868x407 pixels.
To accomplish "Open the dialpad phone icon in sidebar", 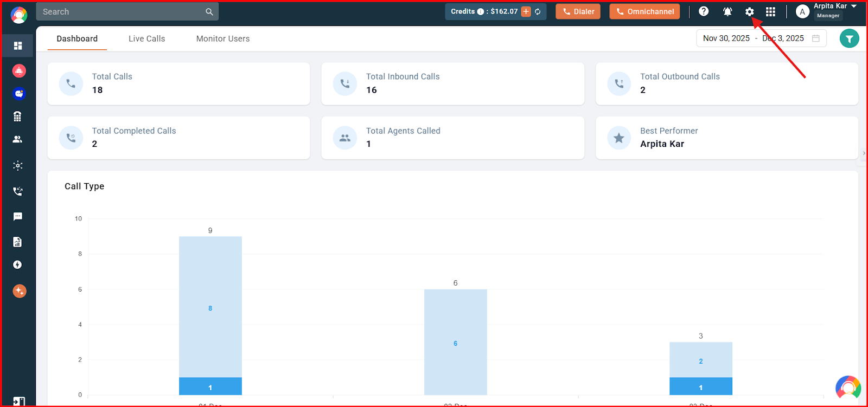I will coord(18,117).
